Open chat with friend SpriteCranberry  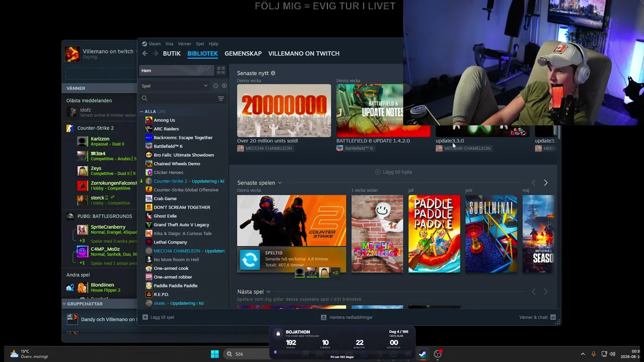tap(107, 230)
